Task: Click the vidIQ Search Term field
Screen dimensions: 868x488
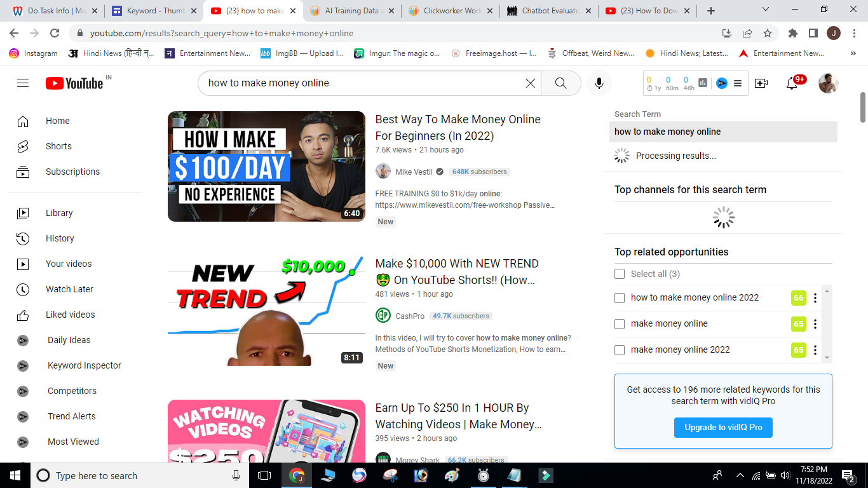Action: point(723,132)
